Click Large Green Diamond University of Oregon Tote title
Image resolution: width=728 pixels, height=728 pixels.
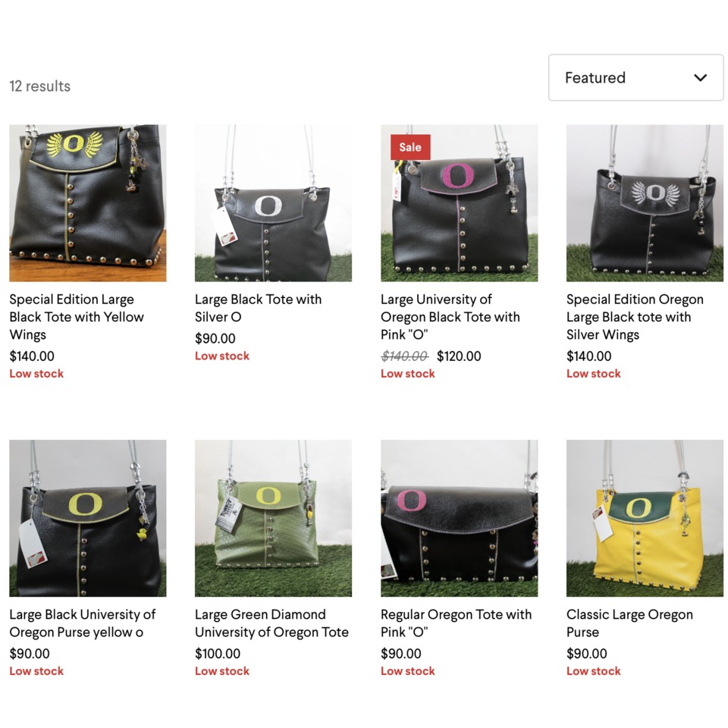coord(271,623)
